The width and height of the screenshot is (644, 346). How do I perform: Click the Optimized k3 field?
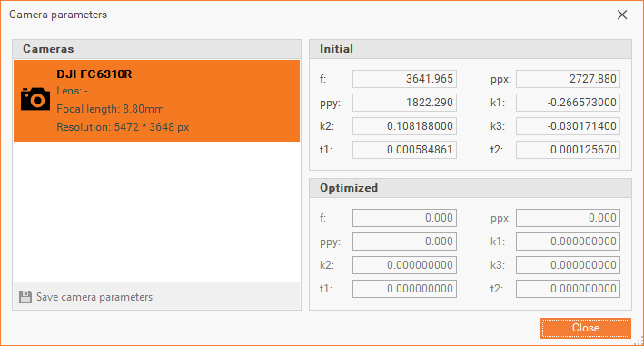pos(568,265)
